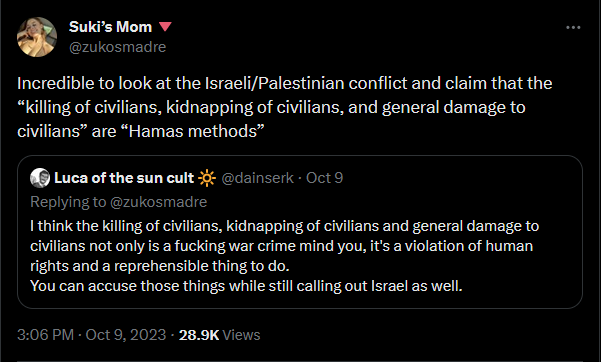Select the sun emoji next to Luca's name
This screenshot has width=601, height=362.
(x=207, y=178)
